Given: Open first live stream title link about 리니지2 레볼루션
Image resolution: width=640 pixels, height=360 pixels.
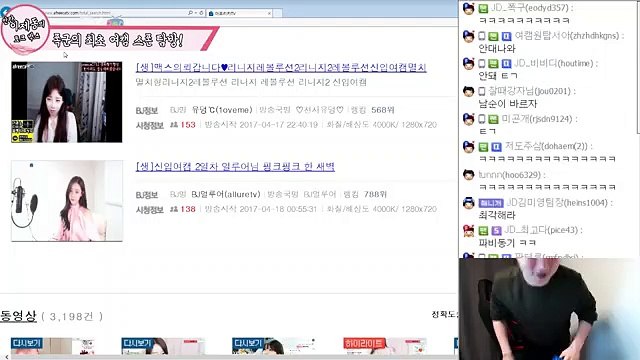Looking at the screenshot, I should [x=281, y=67].
